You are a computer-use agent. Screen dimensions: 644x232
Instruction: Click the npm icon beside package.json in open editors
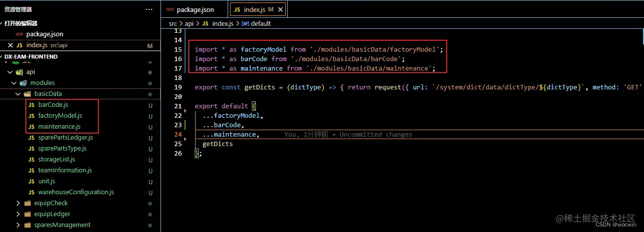(19, 34)
